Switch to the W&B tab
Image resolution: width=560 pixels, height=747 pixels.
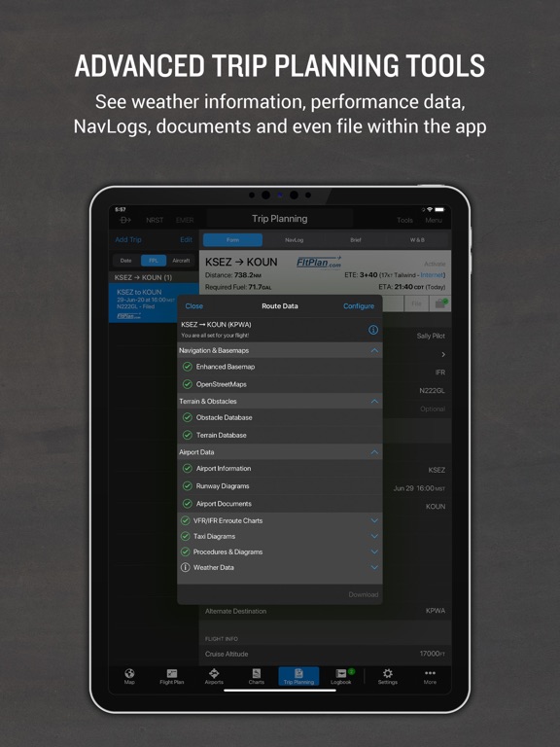click(417, 240)
